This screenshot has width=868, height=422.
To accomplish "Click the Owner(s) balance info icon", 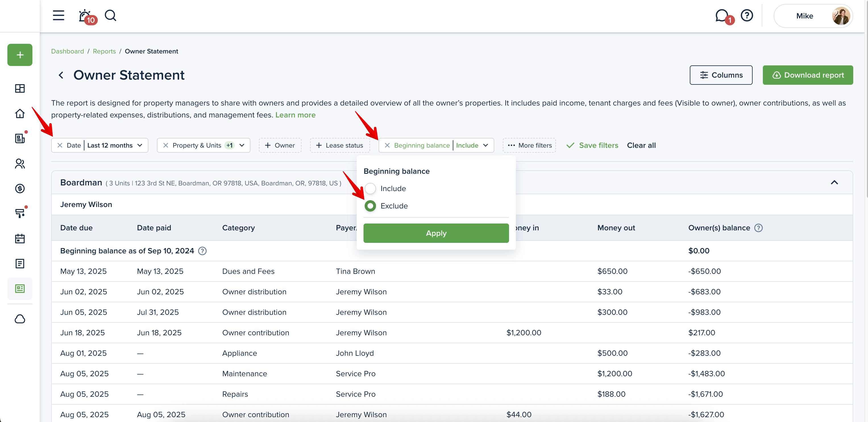I will 758,228.
